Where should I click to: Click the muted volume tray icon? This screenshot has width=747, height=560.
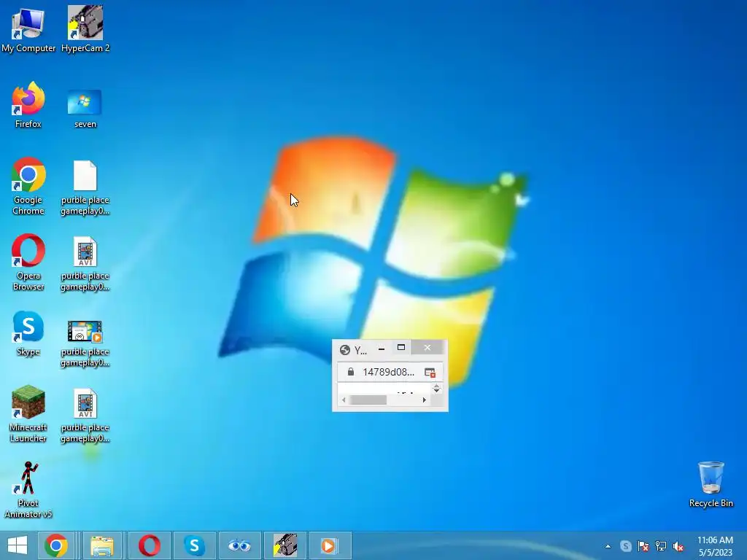pos(678,546)
